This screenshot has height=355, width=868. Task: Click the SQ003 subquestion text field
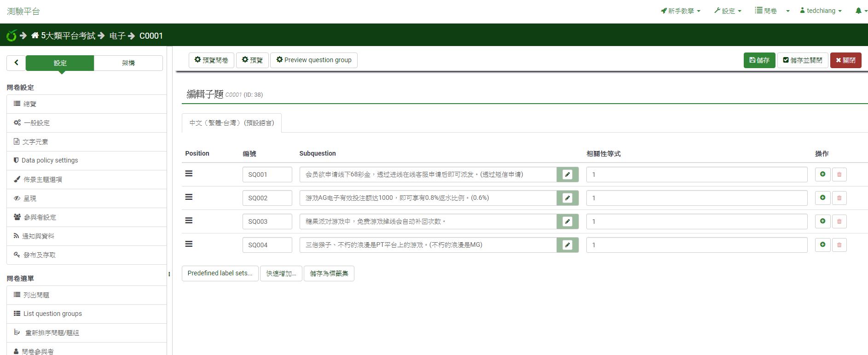click(428, 221)
